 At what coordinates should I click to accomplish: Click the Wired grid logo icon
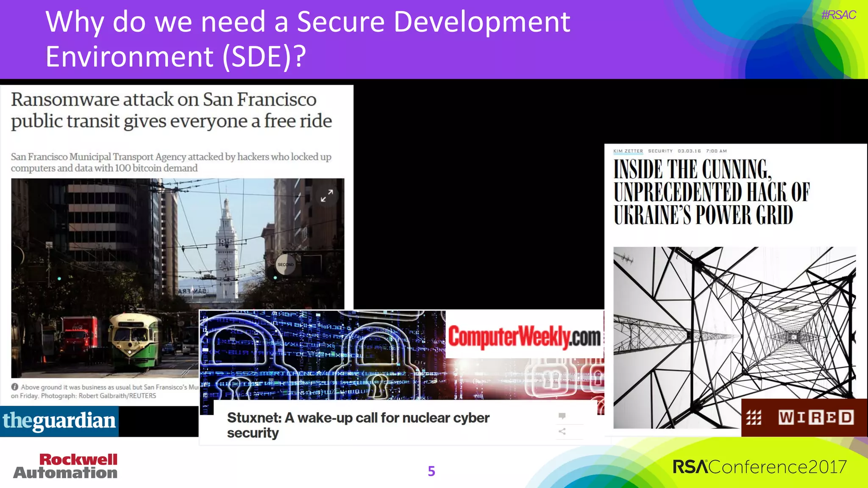754,418
